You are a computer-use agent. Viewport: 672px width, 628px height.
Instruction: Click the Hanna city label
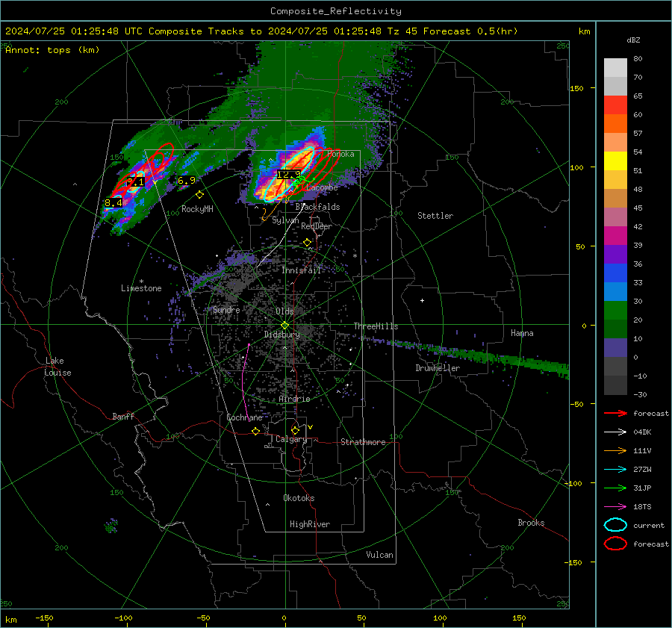522,333
